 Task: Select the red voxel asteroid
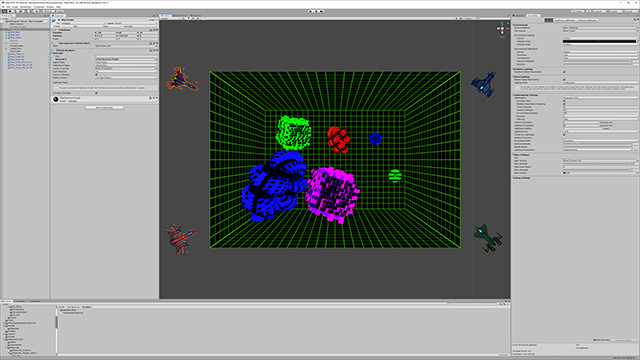coord(338,139)
